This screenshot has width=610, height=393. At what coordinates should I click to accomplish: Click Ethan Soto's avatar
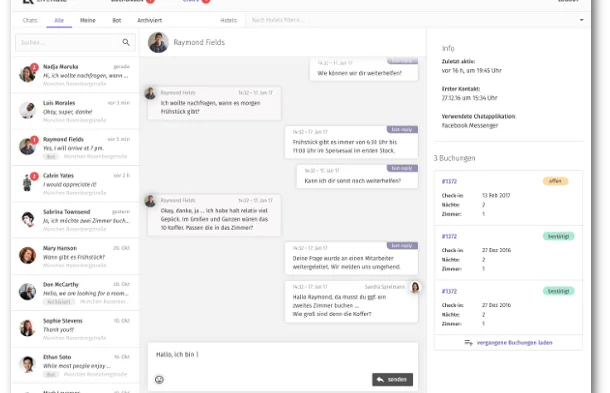point(27,364)
